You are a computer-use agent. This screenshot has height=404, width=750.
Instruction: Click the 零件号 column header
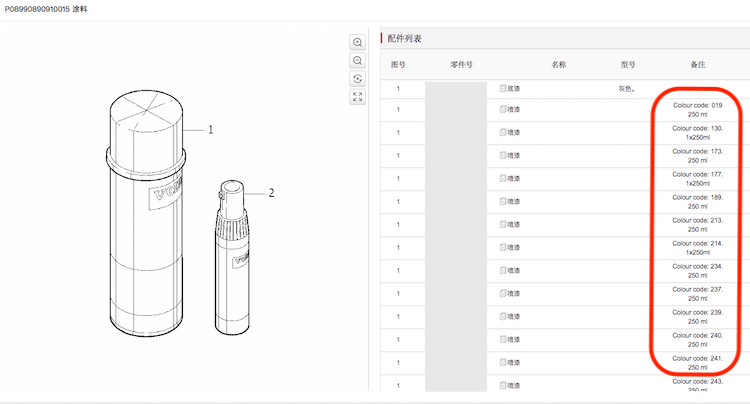click(x=462, y=65)
